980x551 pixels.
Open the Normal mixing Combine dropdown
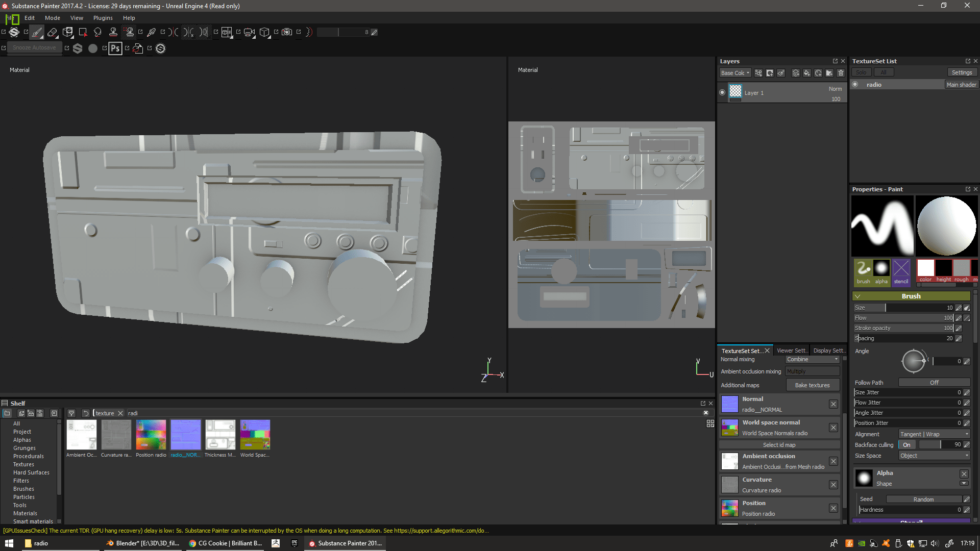812,359
